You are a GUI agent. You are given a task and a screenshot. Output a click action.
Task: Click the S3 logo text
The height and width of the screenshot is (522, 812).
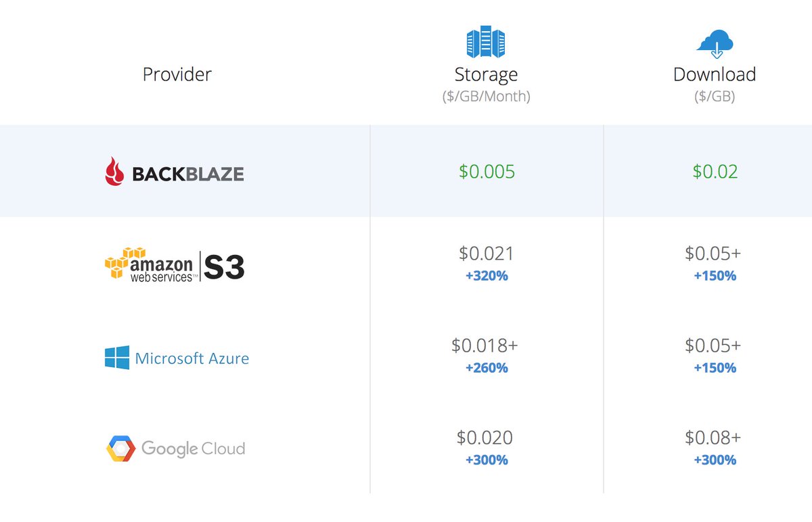click(224, 266)
